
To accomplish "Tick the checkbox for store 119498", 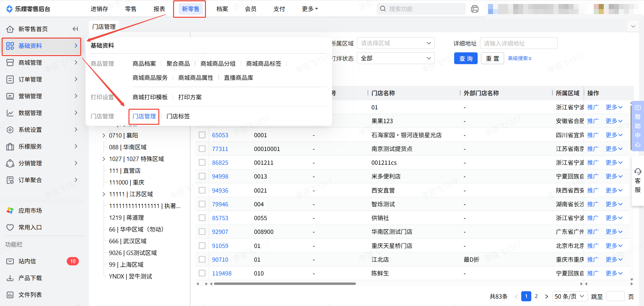I will (202, 273).
